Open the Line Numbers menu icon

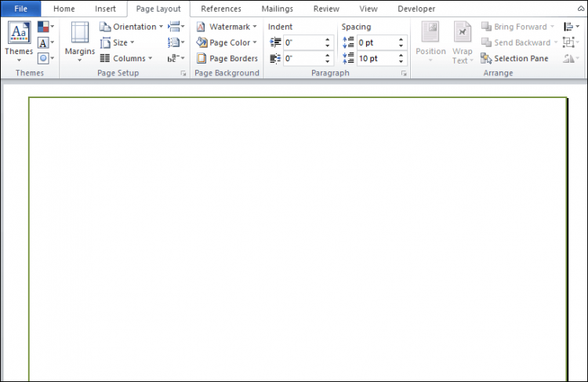[176, 42]
